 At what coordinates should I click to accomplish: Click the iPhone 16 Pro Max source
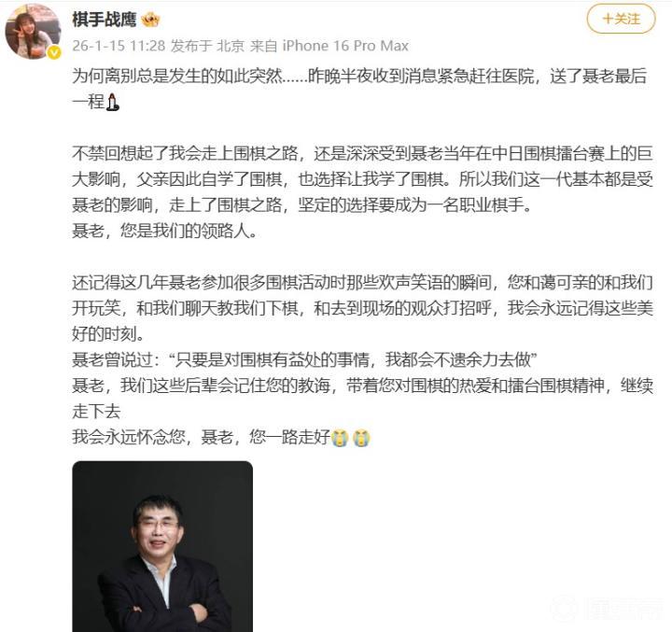(x=345, y=46)
